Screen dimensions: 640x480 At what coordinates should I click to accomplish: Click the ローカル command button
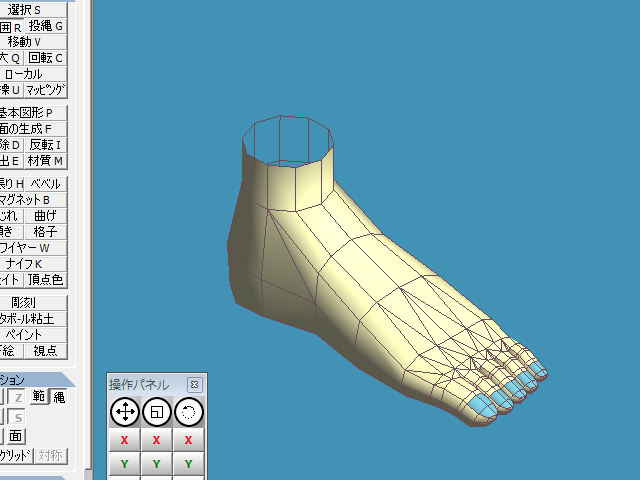click(x=33, y=74)
